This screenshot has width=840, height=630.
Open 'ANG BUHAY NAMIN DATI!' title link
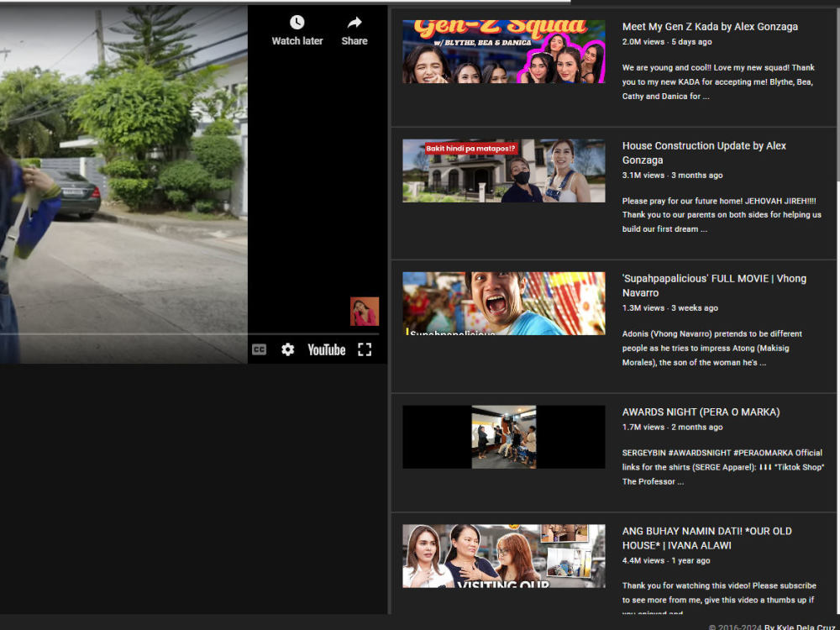click(x=706, y=538)
